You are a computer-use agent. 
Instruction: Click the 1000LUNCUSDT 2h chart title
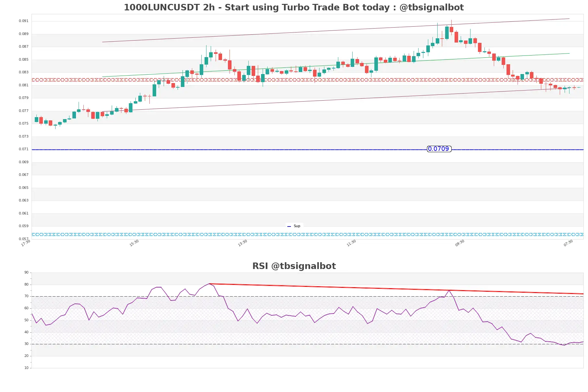294,7
